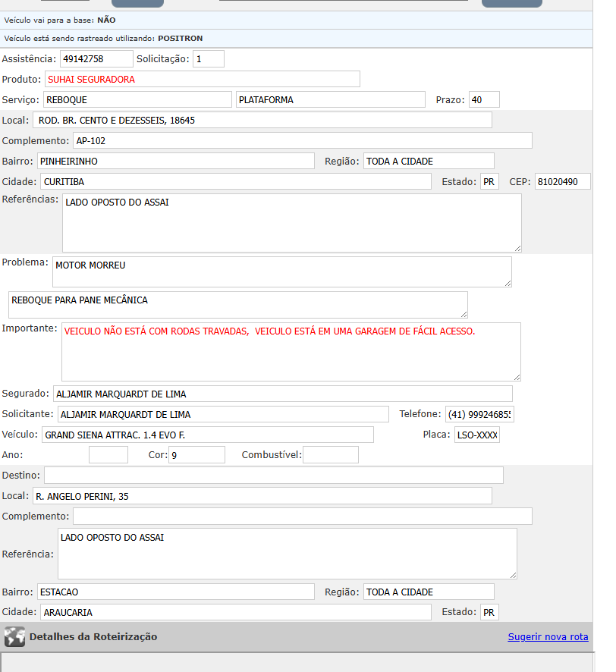Click the Solicitante name field
The image size is (616, 672).
(223, 414)
